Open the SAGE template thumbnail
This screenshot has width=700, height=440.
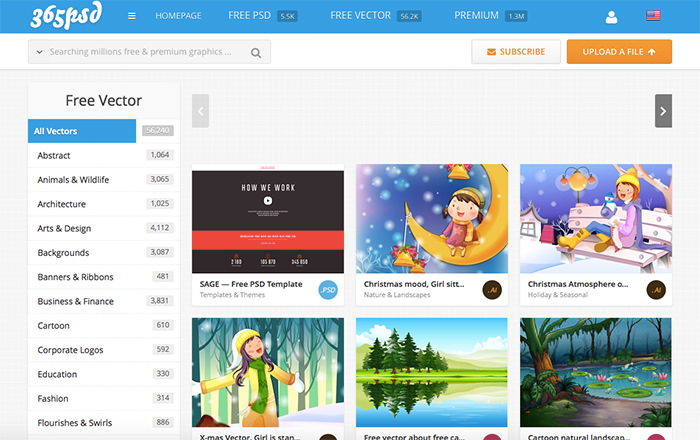click(x=268, y=219)
